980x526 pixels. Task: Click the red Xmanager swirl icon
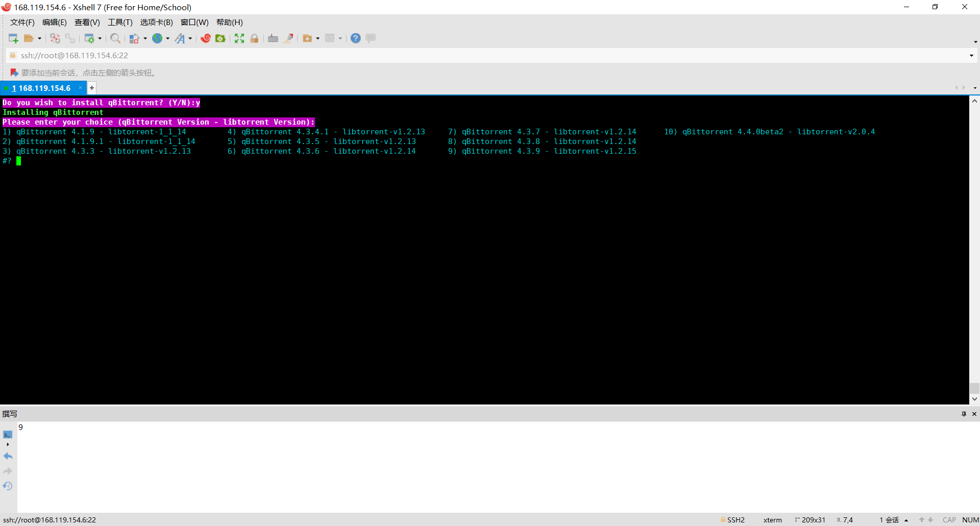206,38
